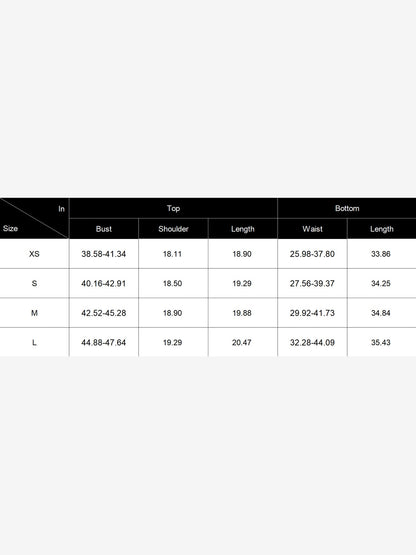Select the XS size row label
Screen dimensions: 416x555
tap(34, 254)
